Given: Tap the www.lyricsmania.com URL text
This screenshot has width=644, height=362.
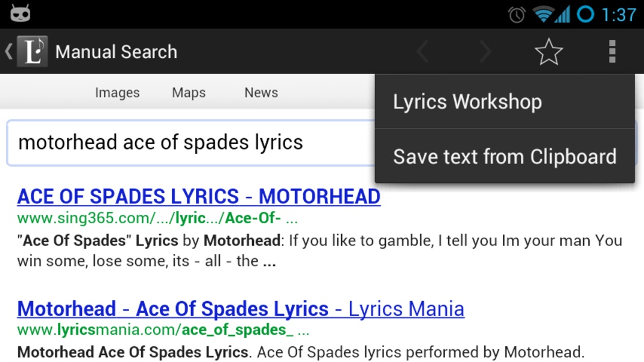Looking at the screenshot, I should (x=163, y=329).
